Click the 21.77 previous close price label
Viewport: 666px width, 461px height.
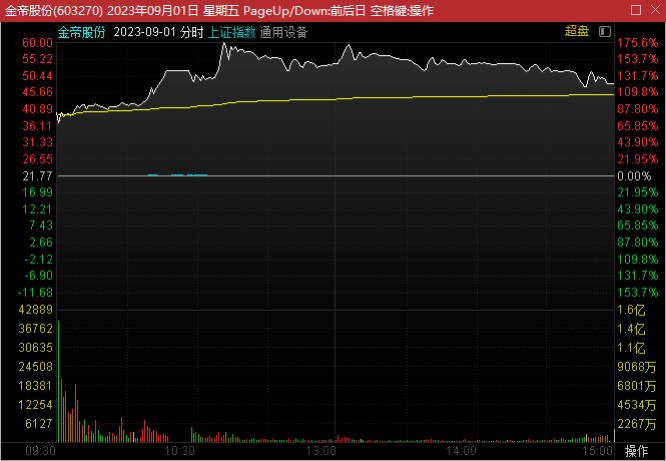[x=37, y=176]
